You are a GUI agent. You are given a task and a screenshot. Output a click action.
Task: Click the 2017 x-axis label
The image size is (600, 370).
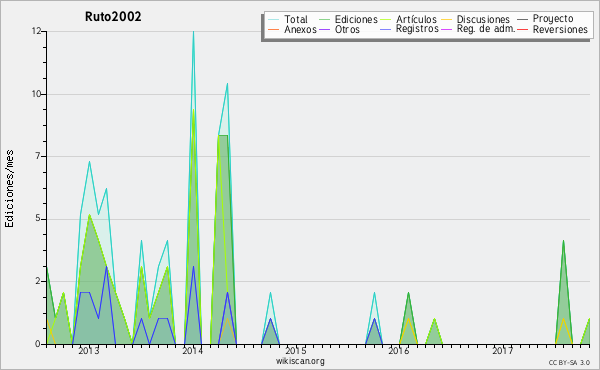click(x=502, y=350)
